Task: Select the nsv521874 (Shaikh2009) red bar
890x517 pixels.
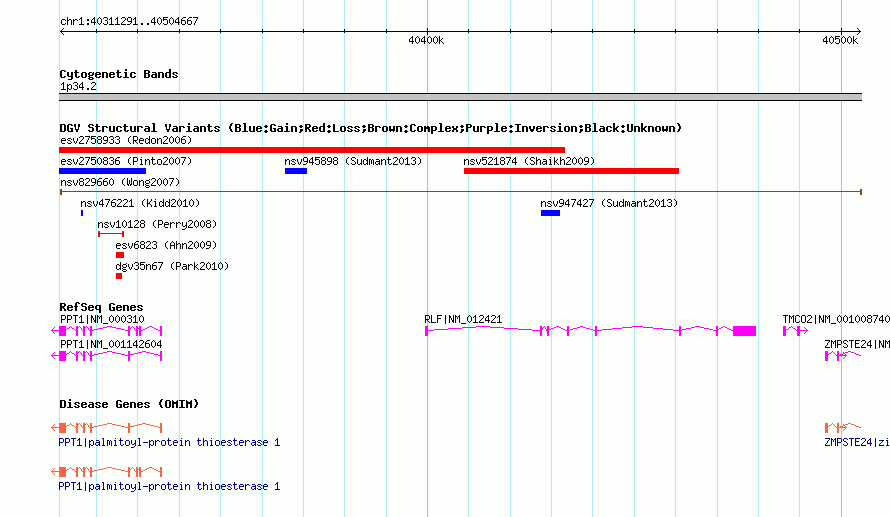Action: [571, 171]
